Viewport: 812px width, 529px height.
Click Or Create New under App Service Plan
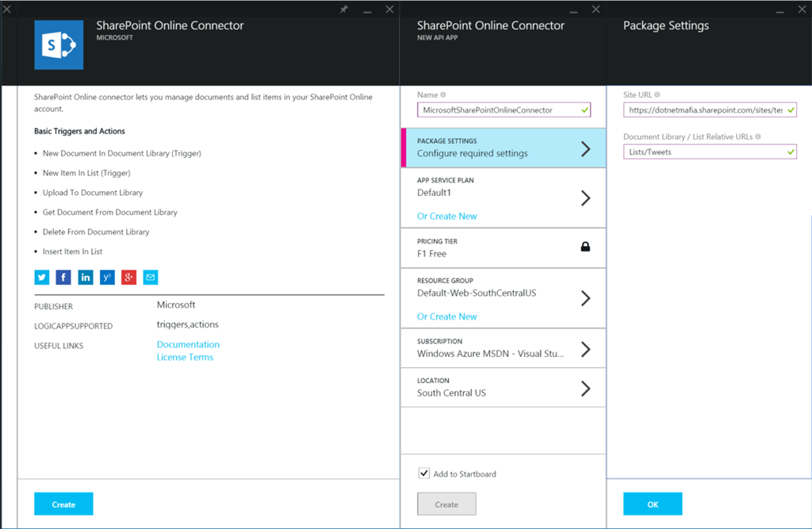click(x=447, y=216)
